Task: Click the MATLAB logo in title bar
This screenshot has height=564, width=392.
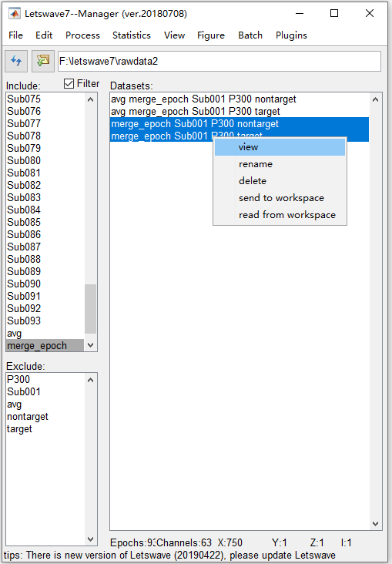Action: pos(15,14)
